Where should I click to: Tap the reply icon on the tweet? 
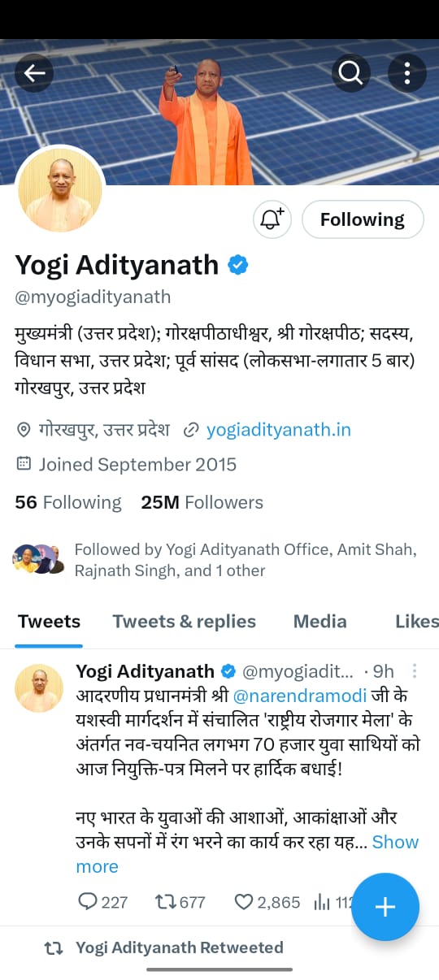click(88, 902)
